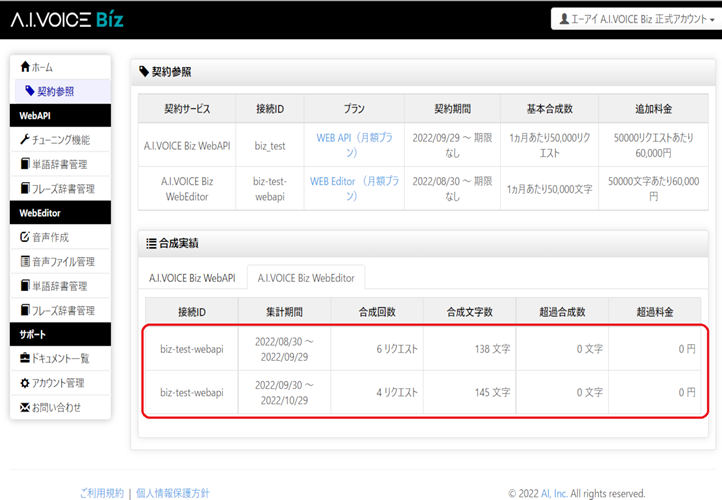
Task: Click the 2022/09/30 ～ 2022/10/29 period cell
Action: tap(284, 392)
